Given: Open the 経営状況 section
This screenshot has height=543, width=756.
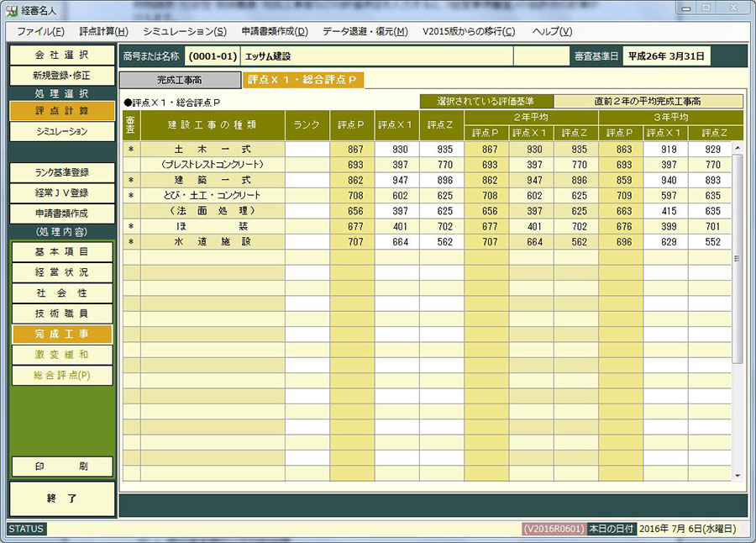Looking at the screenshot, I should (x=62, y=272).
